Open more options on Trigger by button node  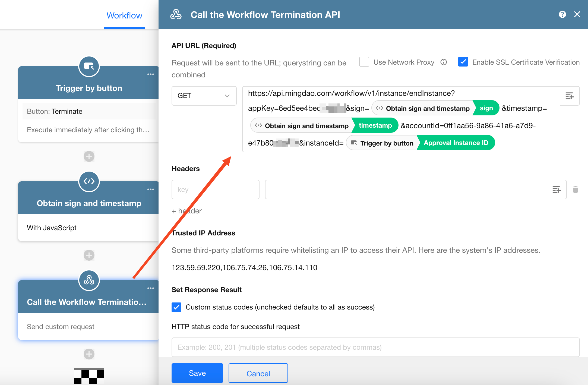click(150, 74)
